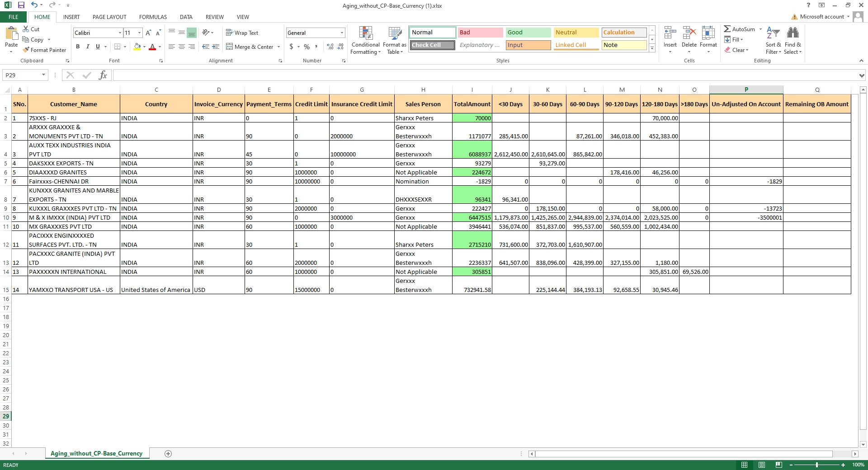
Task: Open Conditional Formatting menu
Action: tap(365, 40)
